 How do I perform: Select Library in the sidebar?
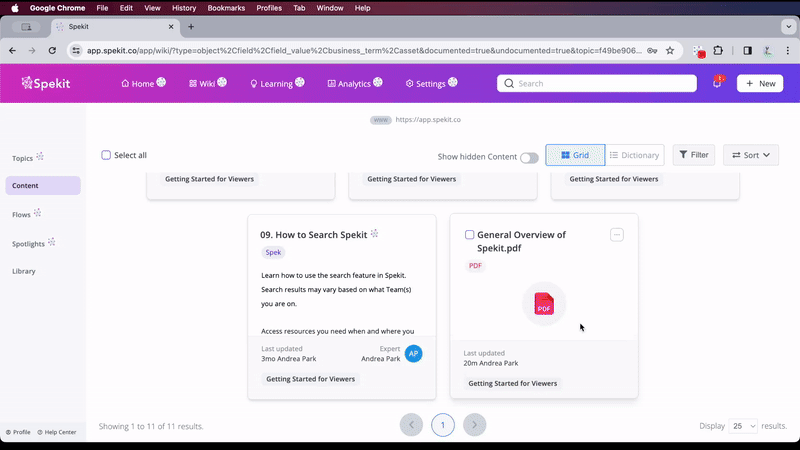click(x=24, y=271)
